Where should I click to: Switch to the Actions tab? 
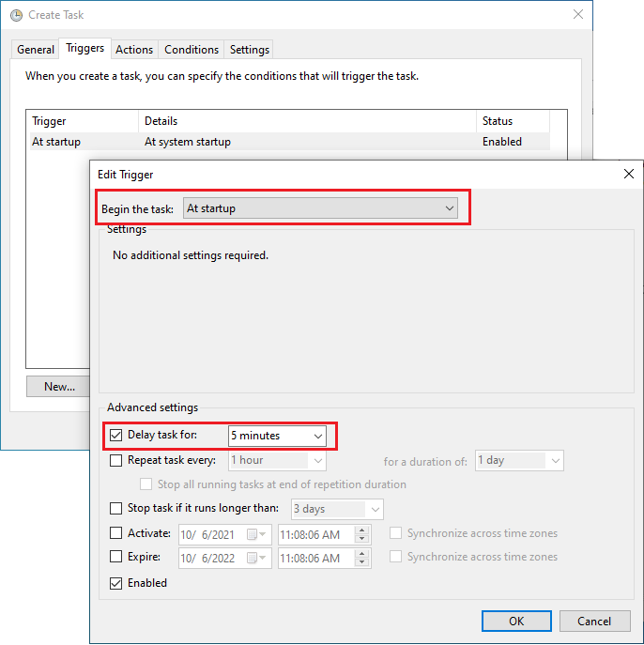pyautogui.click(x=134, y=50)
